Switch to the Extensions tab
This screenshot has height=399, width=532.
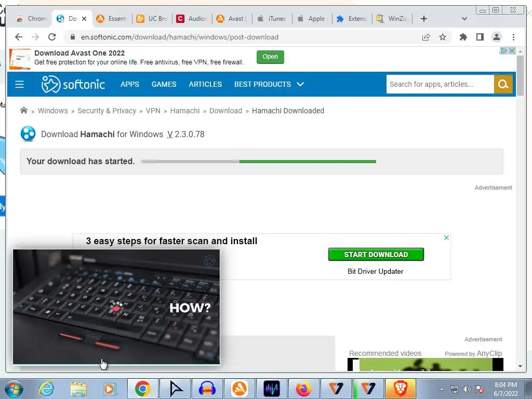point(352,19)
